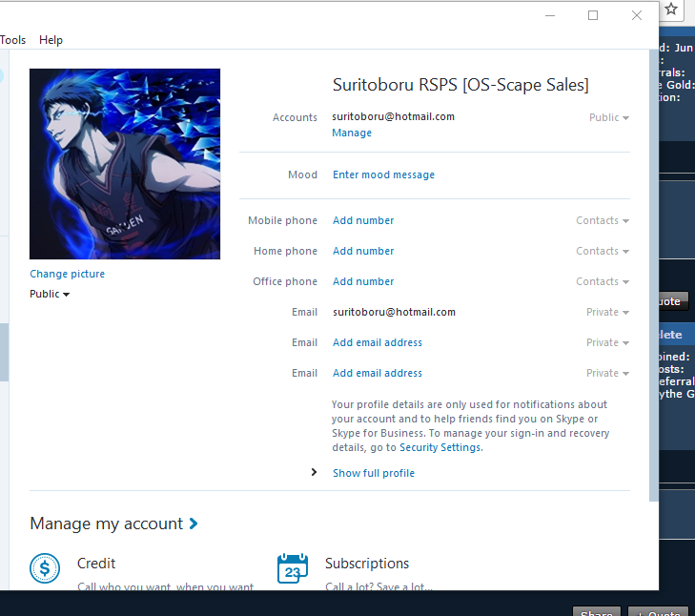Open the Tools menu
The height and width of the screenshot is (616, 695).
[12, 40]
